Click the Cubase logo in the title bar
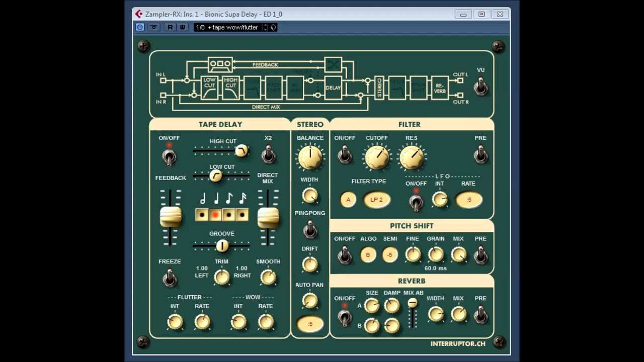This screenshot has width=644, height=362. [139, 14]
